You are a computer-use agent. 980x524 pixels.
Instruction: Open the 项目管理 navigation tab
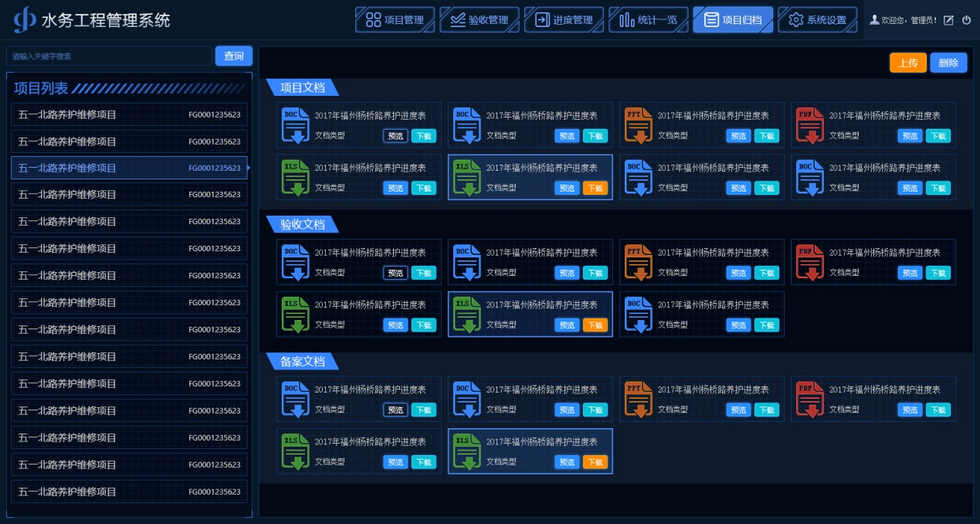[x=395, y=20]
